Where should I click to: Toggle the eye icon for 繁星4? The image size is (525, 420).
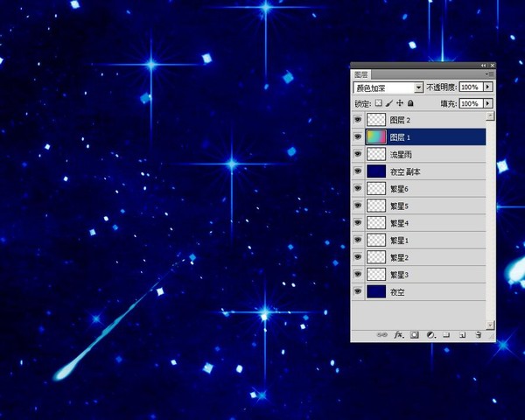coord(358,223)
